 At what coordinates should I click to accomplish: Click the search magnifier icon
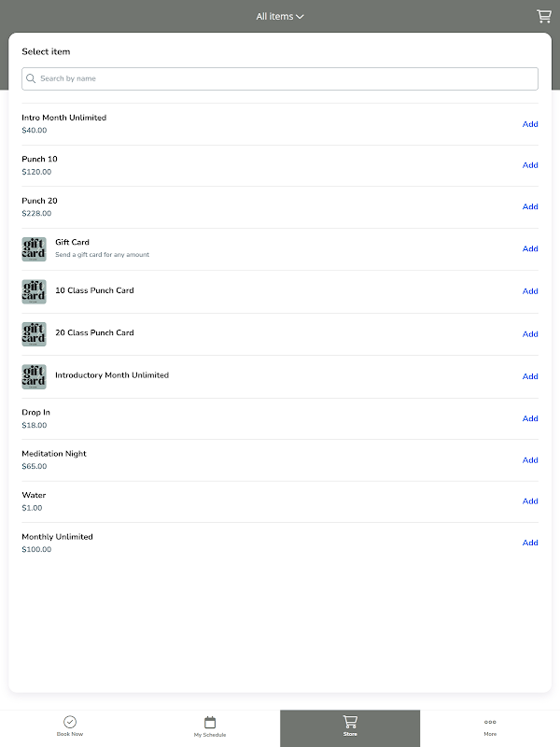(x=32, y=78)
